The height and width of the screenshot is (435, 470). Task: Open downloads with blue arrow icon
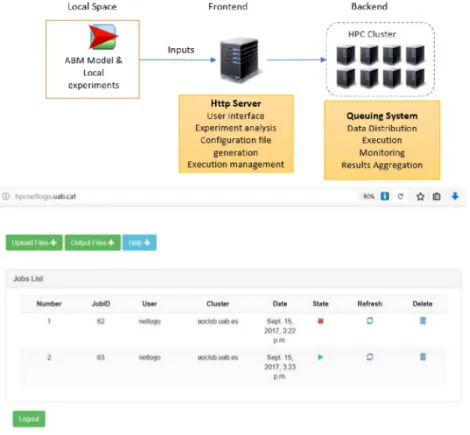[x=455, y=196]
